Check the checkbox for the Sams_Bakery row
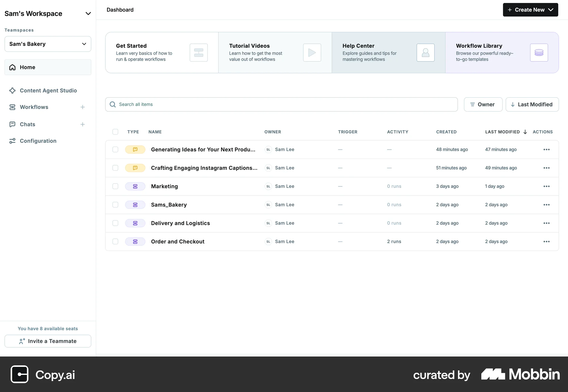This screenshot has height=392, width=568. pos(115,204)
